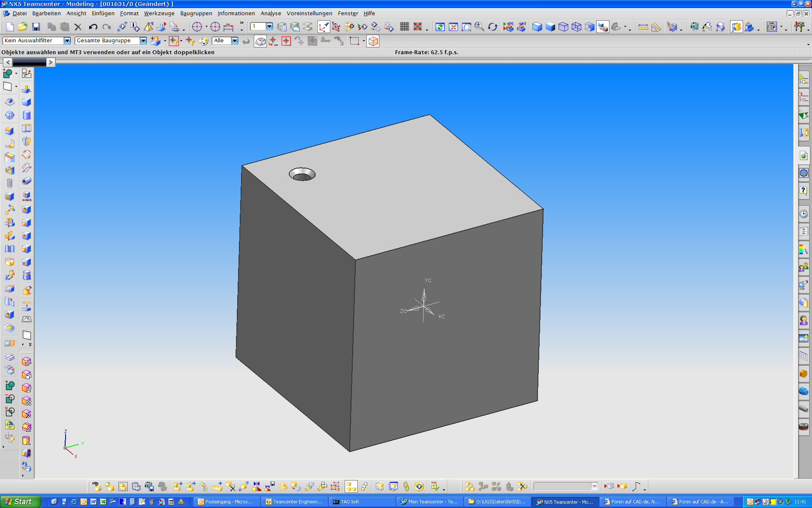Open the Information object icon

135,27
